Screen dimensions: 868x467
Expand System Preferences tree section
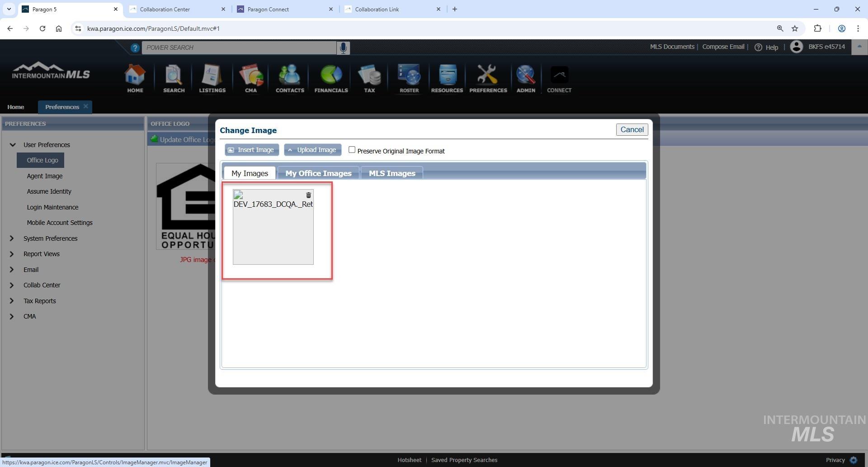click(12, 238)
